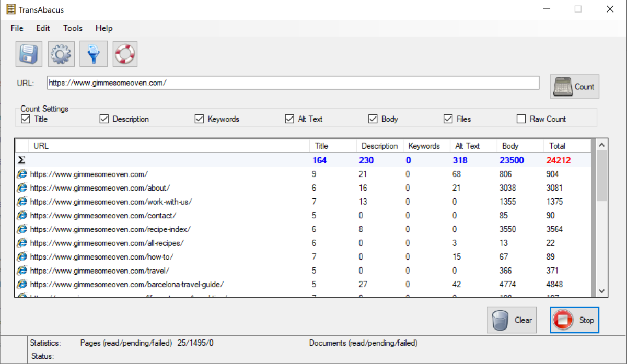This screenshot has height=364, width=627.
Task: Uncheck the Files count setting
Action: point(448,119)
